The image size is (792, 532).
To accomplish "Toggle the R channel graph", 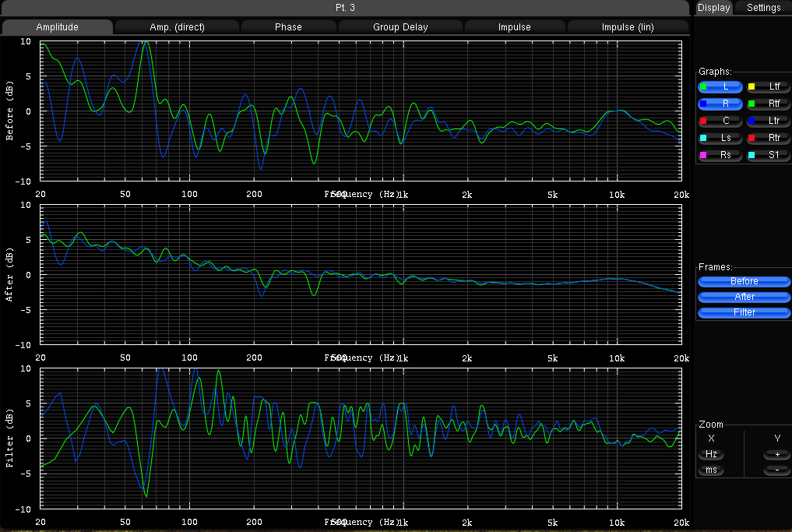I will coord(720,104).
